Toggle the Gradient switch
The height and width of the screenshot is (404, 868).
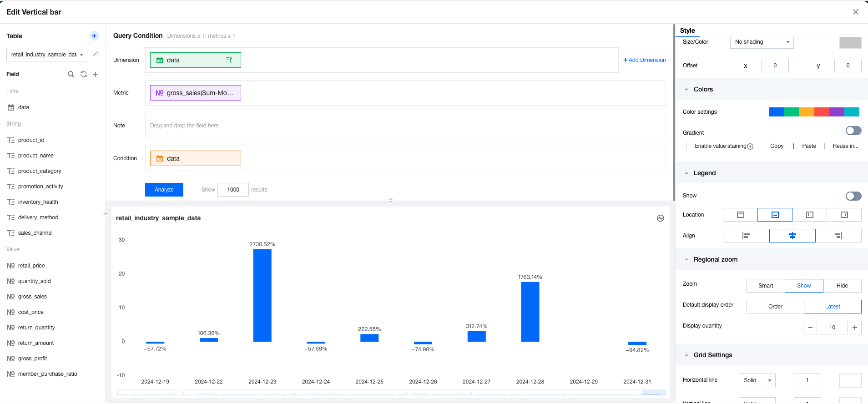[x=853, y=131]
